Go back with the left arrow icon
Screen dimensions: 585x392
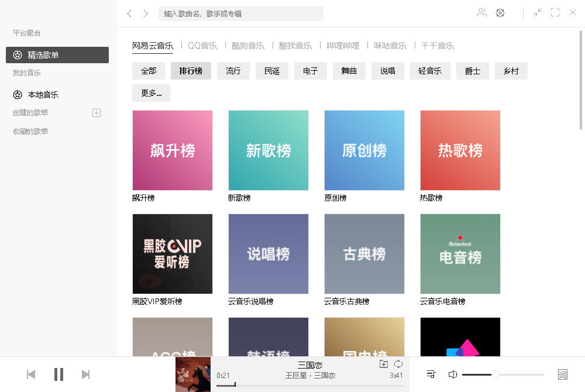pos(129,14)
